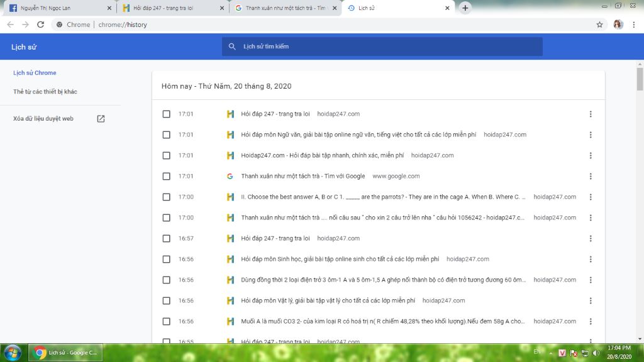Viewport: 644px width, 362px height.
Task: Click the action center flag tray icon
Action: click(574, 353)
